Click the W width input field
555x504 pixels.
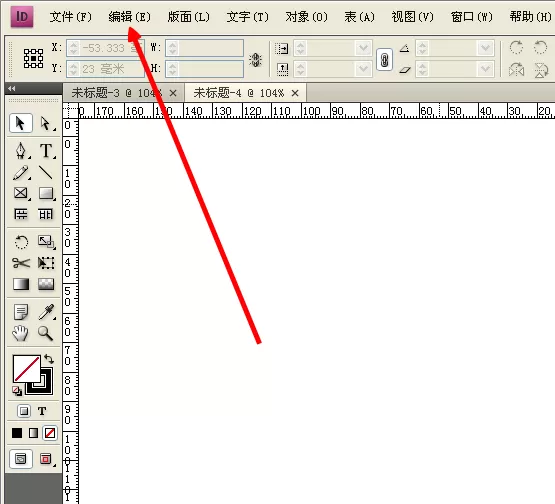(204, 48)
